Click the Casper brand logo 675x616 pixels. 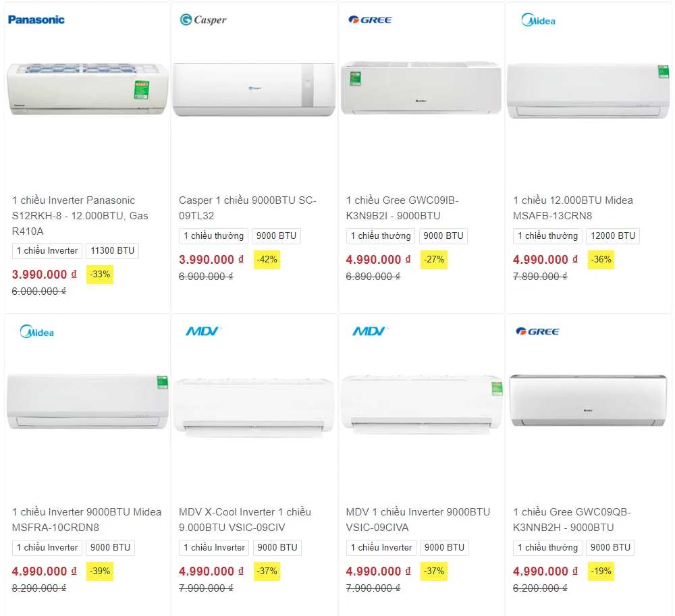[x=203, y=20]
